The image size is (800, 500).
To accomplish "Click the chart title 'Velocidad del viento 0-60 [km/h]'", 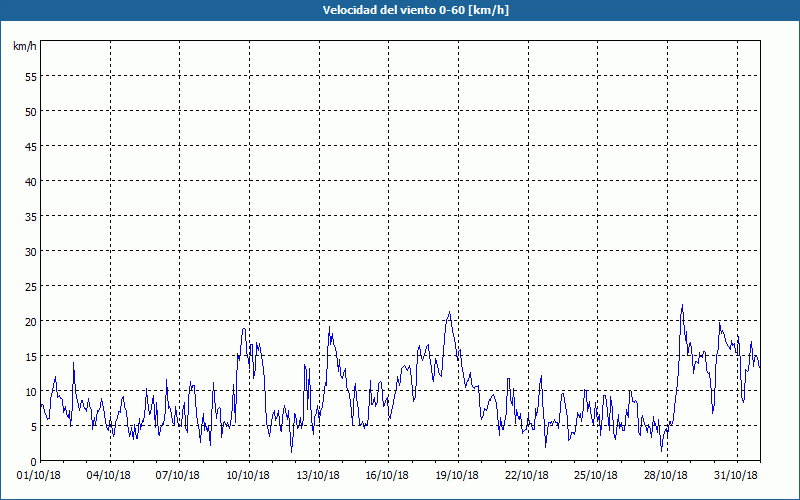I will (x=416, y=10).
